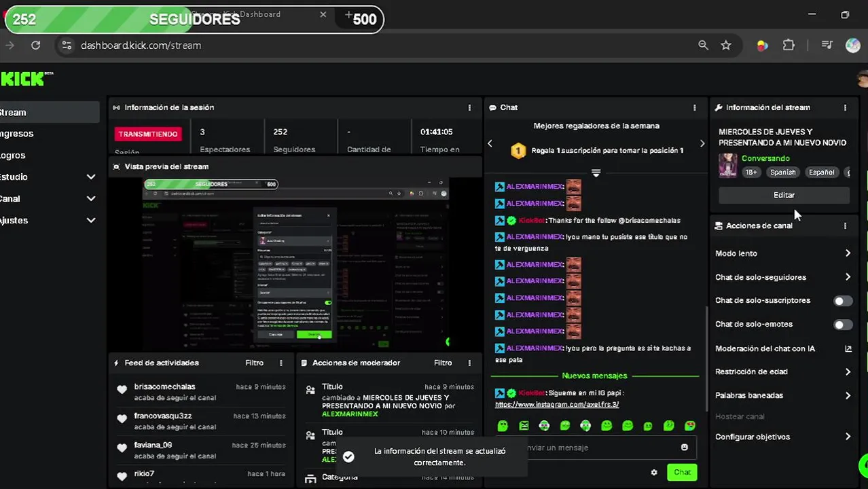This screenshot has width=868, height=489.
Task: Open Moderación del chat con IA external link
Action: click(x=848, y=348)
